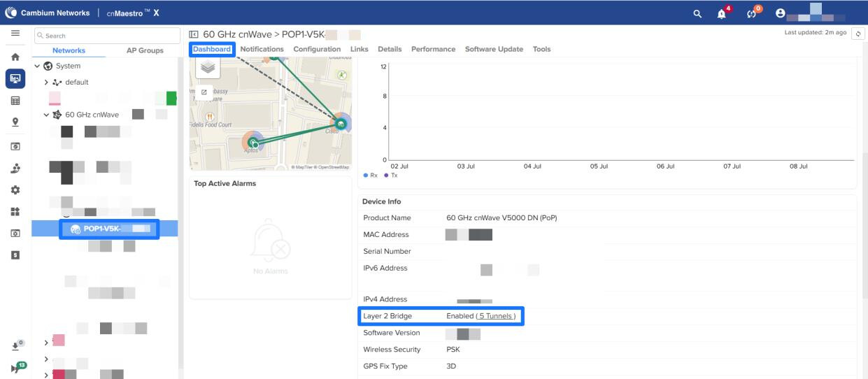Expand the default network tree node
Screen dimensions: 868x379
click(46, 82)
